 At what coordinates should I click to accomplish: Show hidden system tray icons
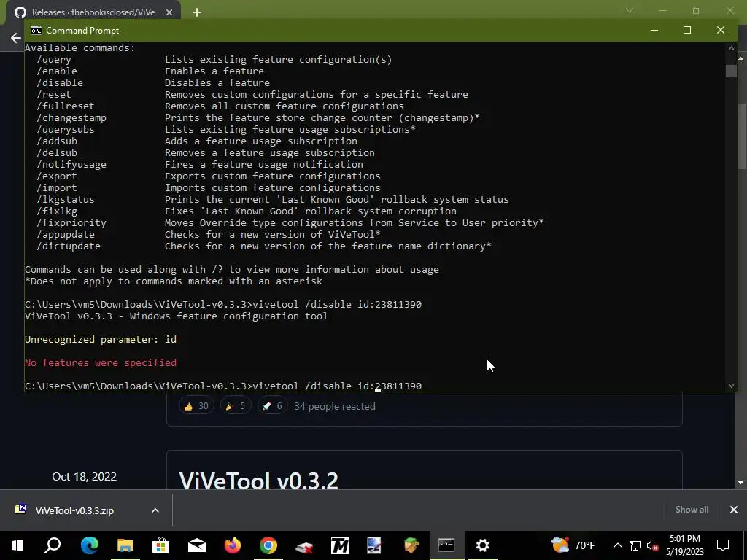pyautogui.click(x=617, y=545)
